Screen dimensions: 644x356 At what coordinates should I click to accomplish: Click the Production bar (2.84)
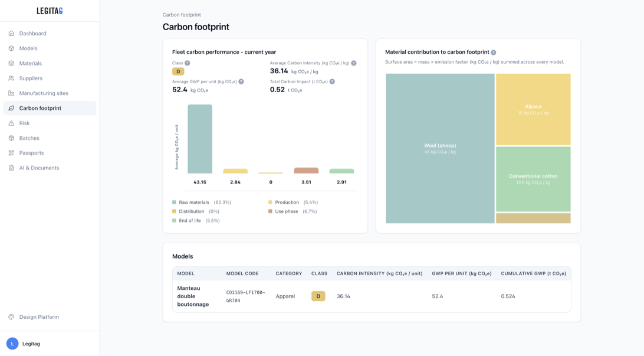[x=235, y=171]
